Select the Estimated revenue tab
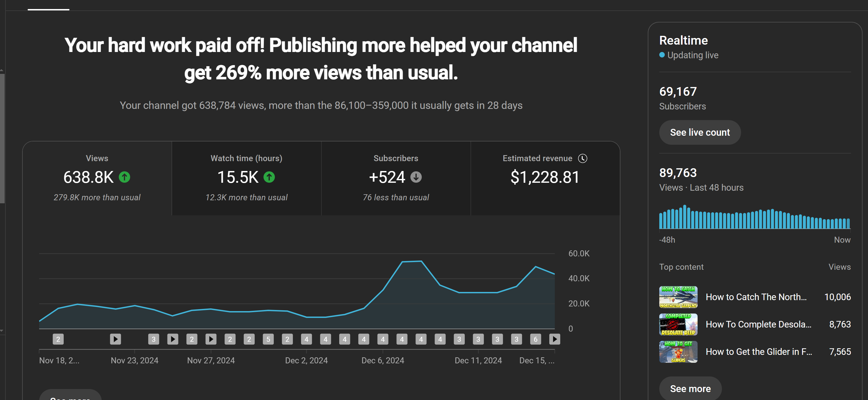 click(545, 178)
